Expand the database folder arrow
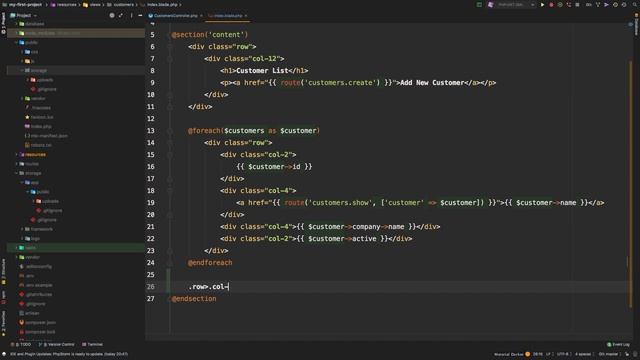The height and width of the screenshot is (360, 640). click(x=17, y=24)
